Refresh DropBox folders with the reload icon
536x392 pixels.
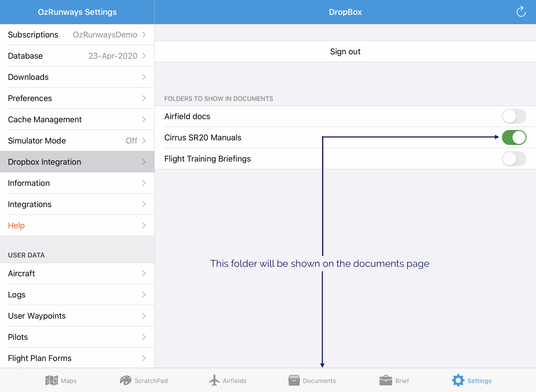pyautogui.click(x=521, y=11)
